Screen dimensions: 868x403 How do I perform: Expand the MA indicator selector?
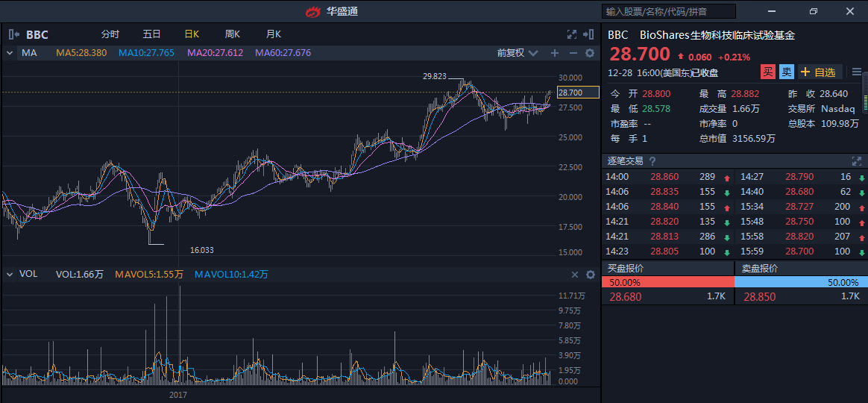click(10, 53)
